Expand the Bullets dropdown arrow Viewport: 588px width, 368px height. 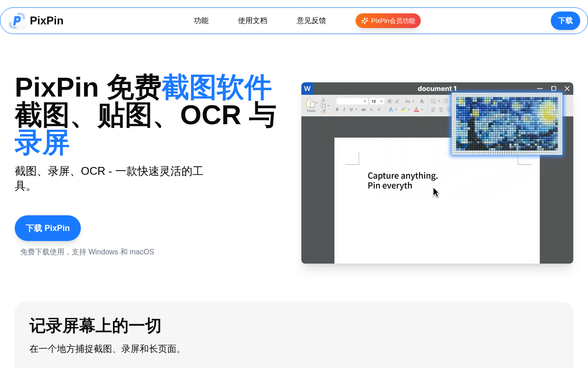[x=439, y=101]
